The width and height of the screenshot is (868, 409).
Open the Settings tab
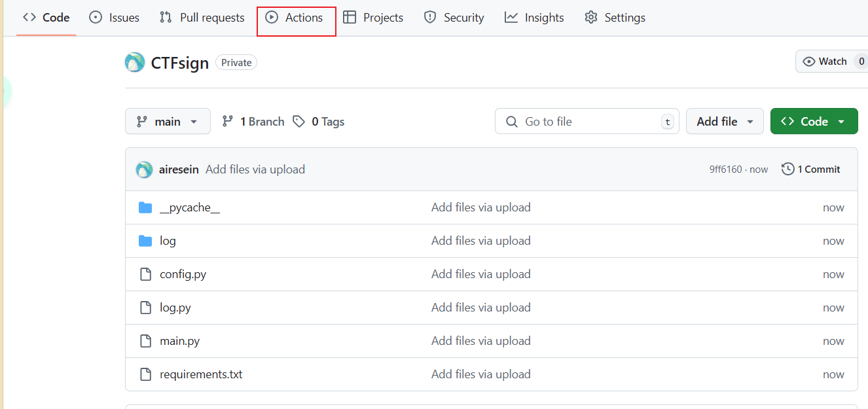click(x=615, y=18)
